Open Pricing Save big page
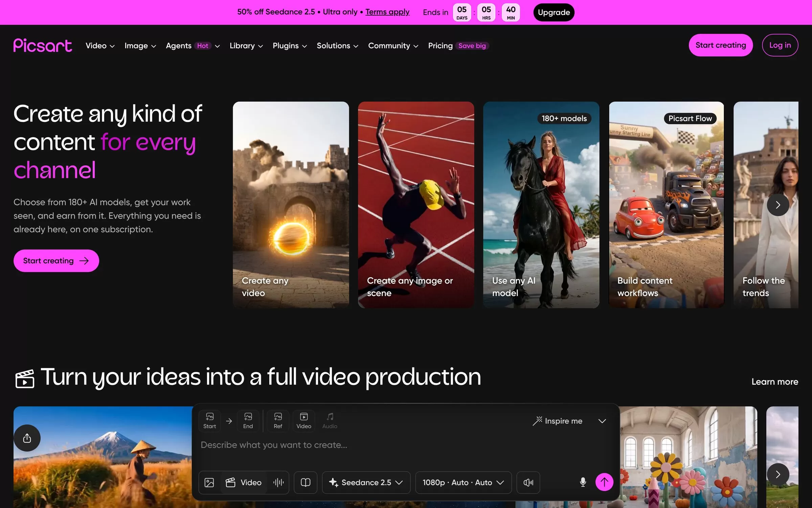Image resolution: width=812 pixels, height=508 pixels. pos(458,45)
